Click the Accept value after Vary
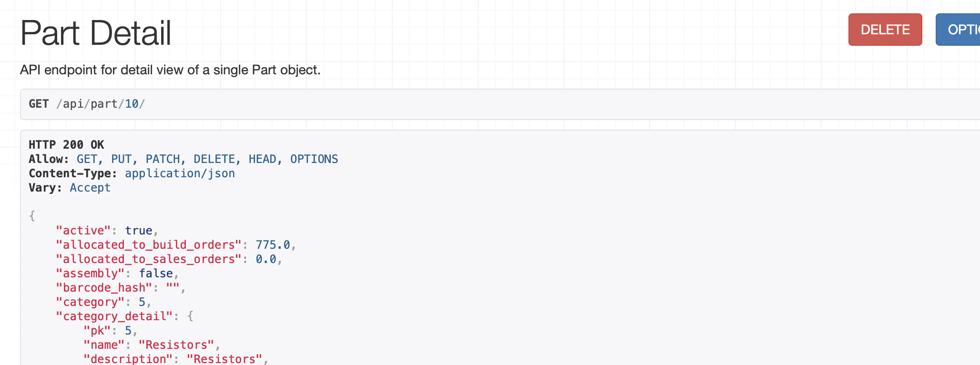This screenshot has width=980, height=365. 90,187
